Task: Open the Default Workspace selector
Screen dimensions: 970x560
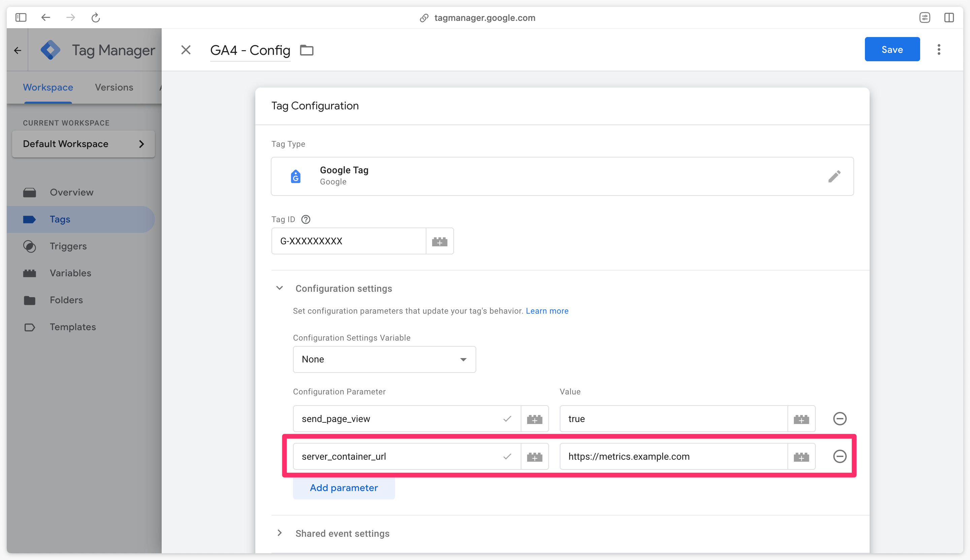Action: click(84, 144)
